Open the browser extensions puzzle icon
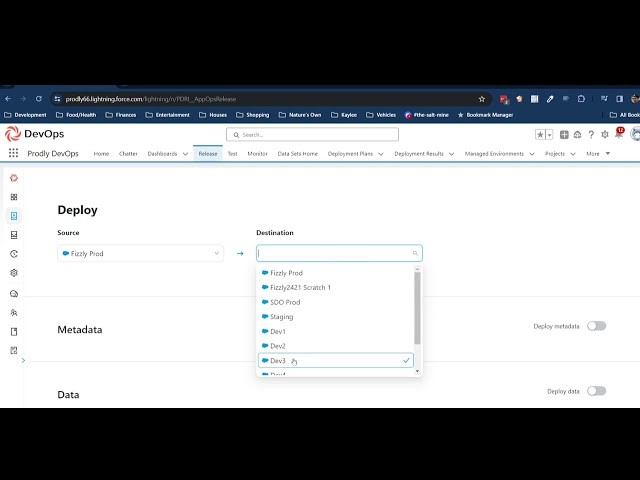 (581, 99)
